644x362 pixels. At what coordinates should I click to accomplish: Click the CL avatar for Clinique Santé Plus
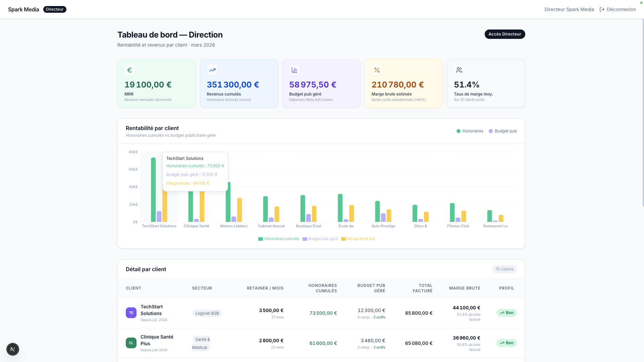131,343
